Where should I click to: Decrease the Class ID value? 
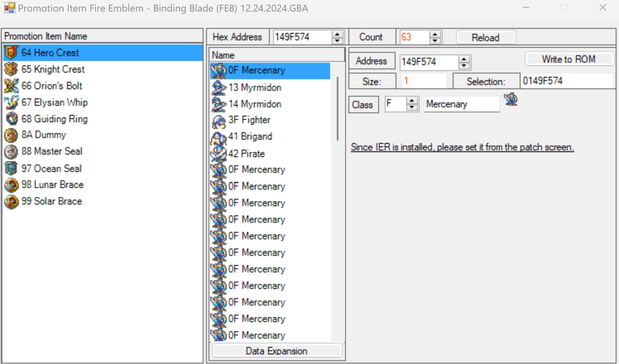411,108
